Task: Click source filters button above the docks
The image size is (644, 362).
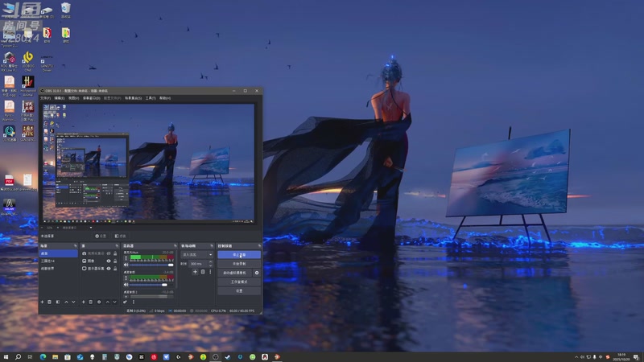Action: [x=121, y=236]
